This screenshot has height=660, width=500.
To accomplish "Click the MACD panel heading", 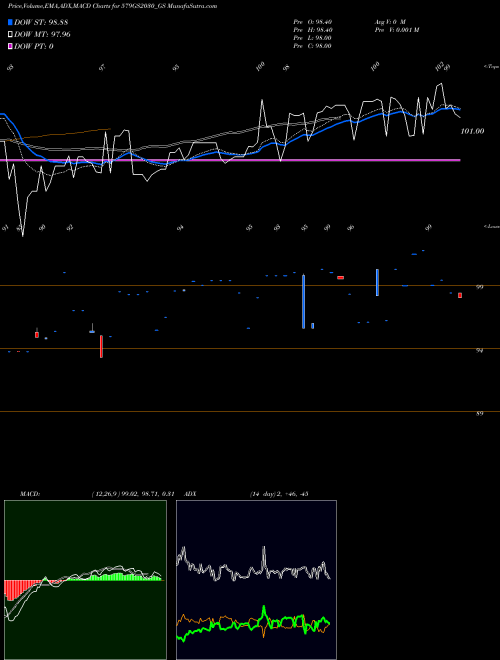I will 29,494.
